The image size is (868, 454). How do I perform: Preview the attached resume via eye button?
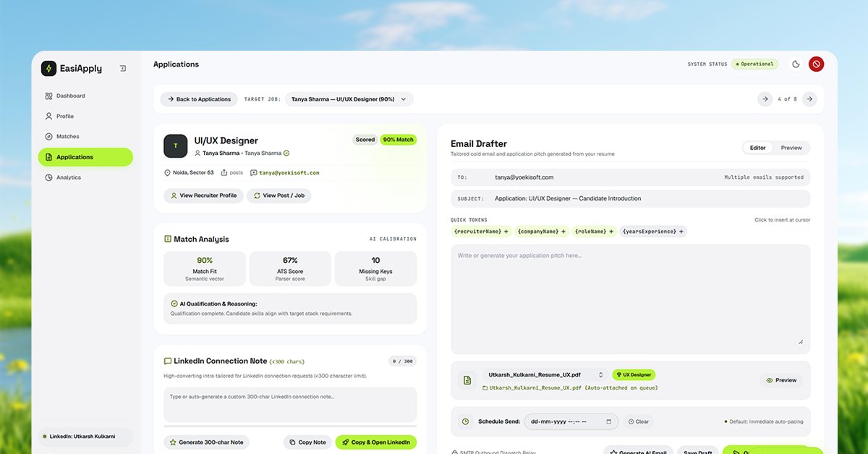781,380
